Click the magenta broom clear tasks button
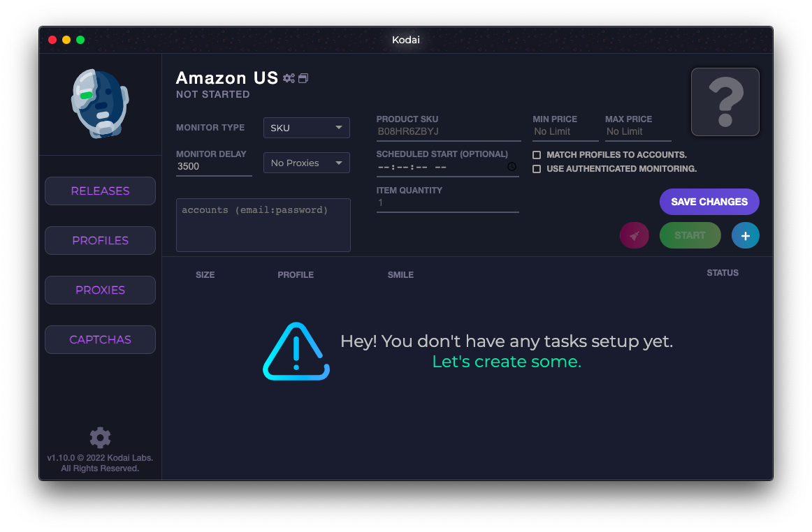This screenshot has width=812, height=532. pos(635,235)
